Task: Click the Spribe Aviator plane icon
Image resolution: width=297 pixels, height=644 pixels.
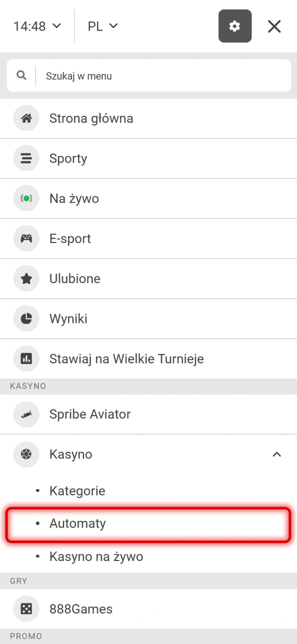Action: click(26, 414)
